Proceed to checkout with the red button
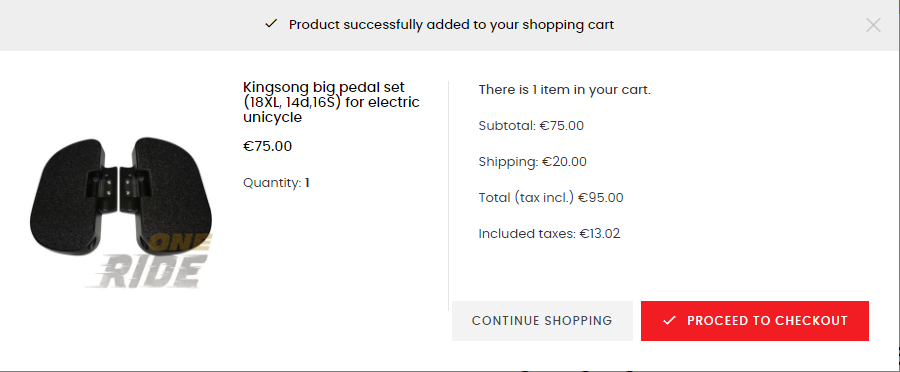This screenshot has width=900, height=372. pyautogui.click(x=755, y=321)
